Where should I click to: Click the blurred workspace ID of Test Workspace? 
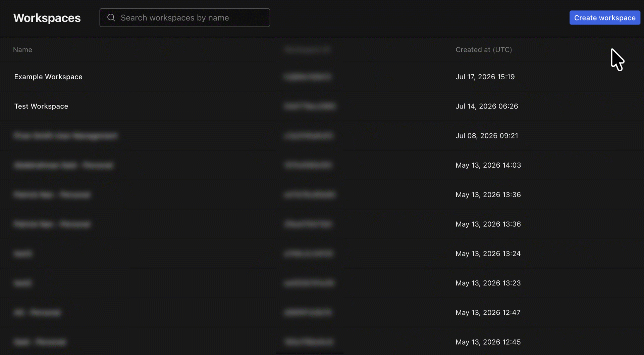click(x=310, y=106)
